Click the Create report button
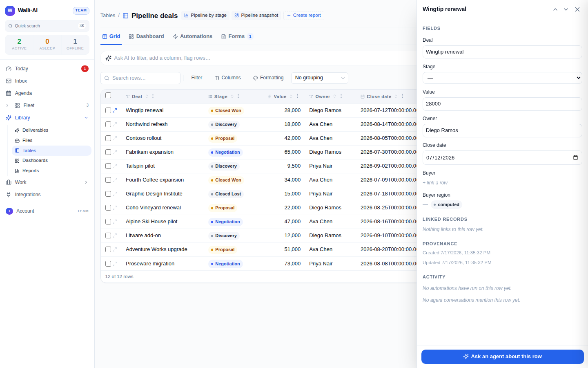Image resolution: width=588 pixels, height=368 pixels. (x=304, y=16)
